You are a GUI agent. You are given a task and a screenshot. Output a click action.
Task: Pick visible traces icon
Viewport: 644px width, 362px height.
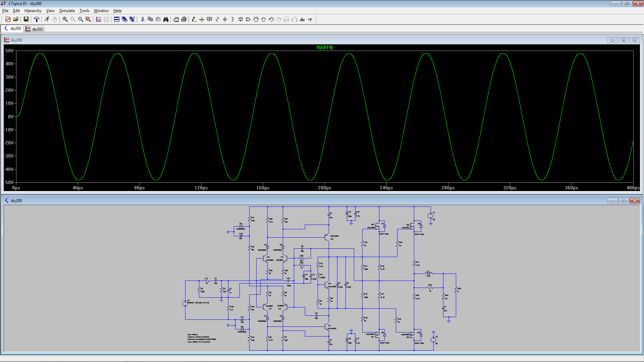click(99, 19)
